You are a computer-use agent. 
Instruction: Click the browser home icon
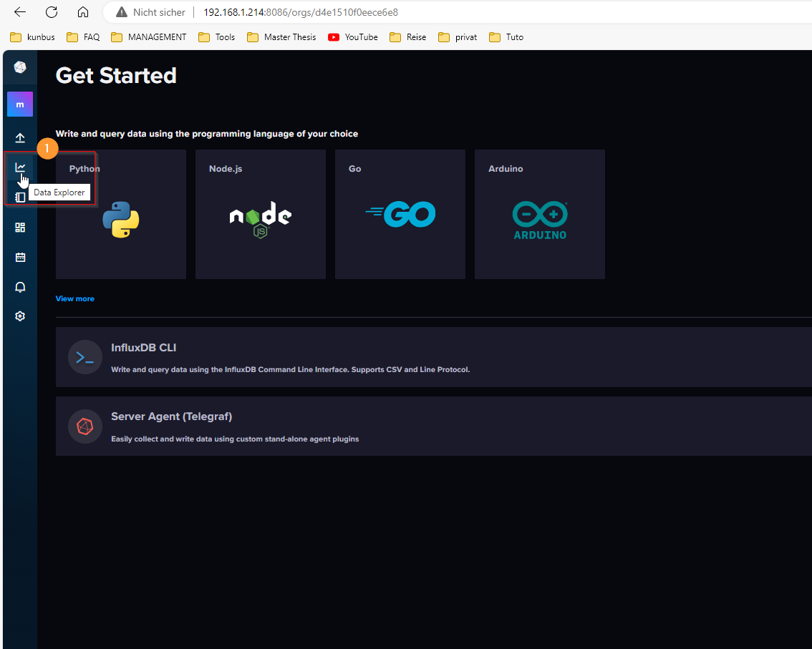[x=83, y=12]
